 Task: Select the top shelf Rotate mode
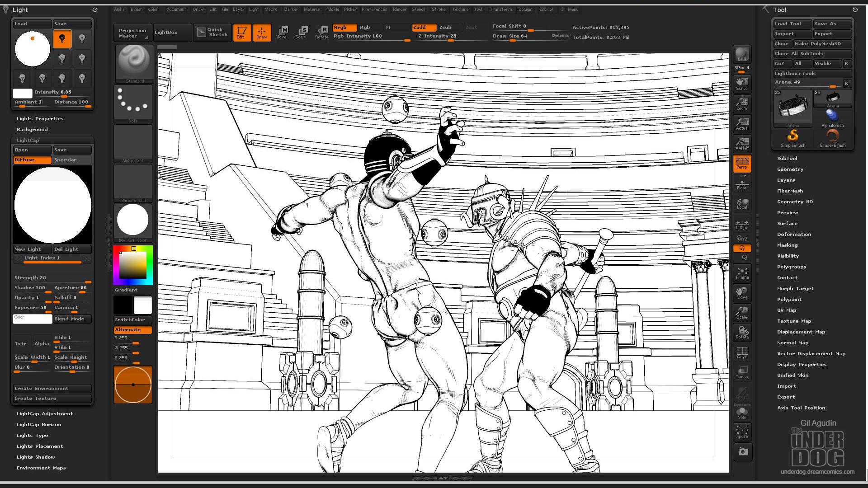[x=321, y=33]
